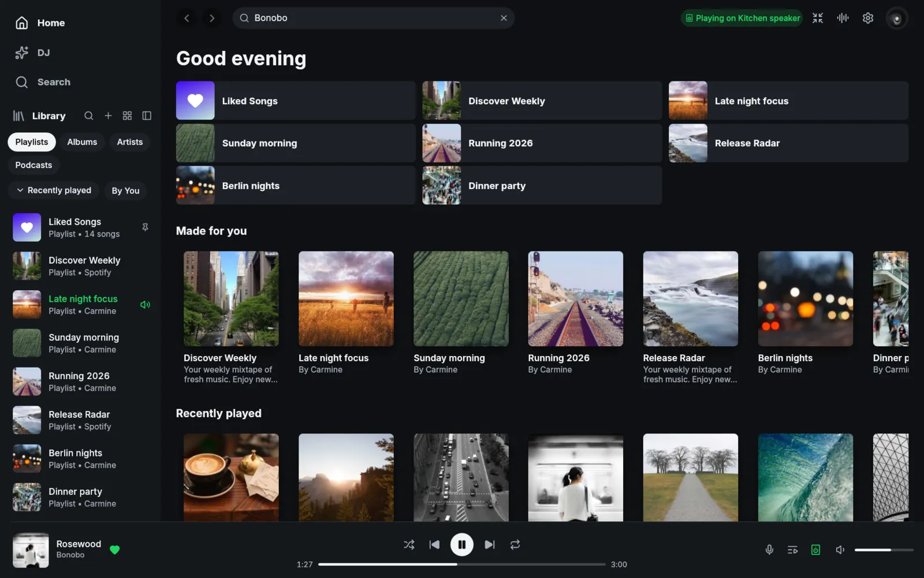
Task: Create a new playlist with plus icon
Action: tap(108, 116)
